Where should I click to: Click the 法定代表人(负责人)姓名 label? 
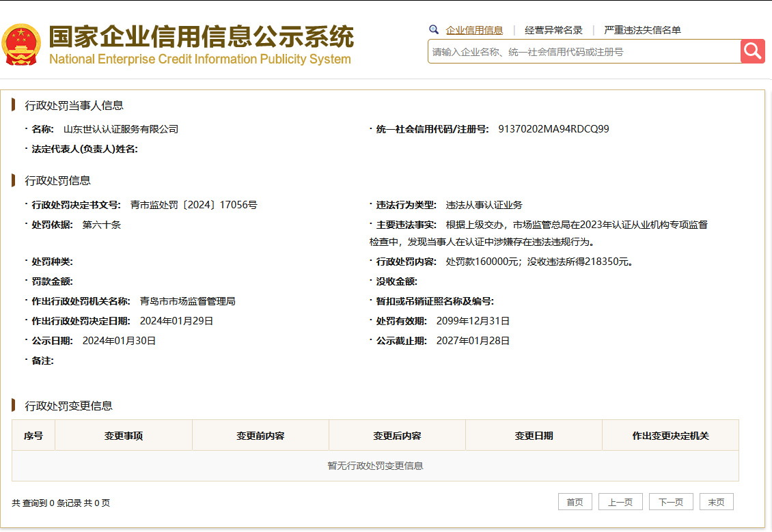pos(85,149)
